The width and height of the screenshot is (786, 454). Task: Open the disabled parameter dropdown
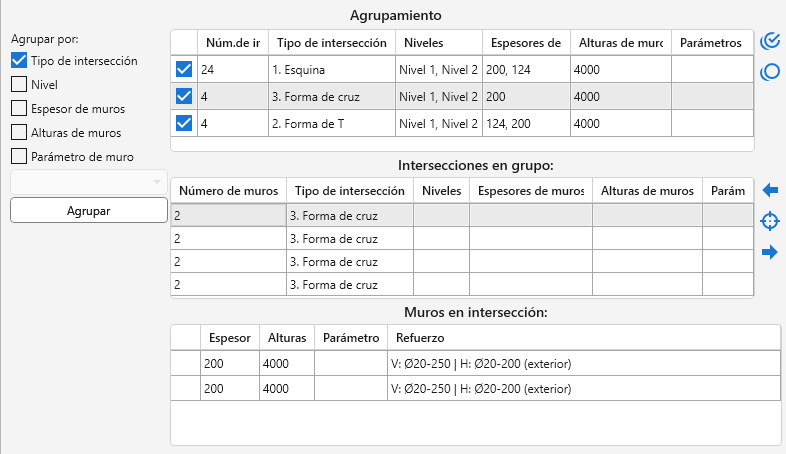tap(88, 181)
